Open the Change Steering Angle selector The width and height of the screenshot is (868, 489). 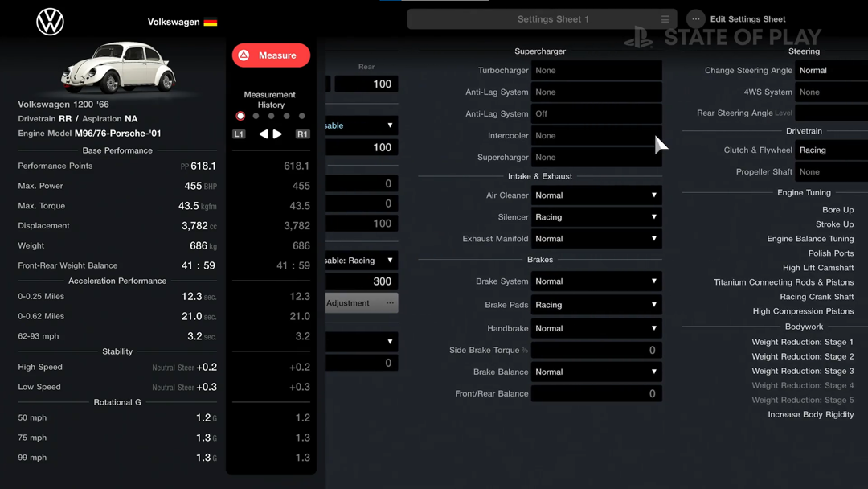point(832,70)
